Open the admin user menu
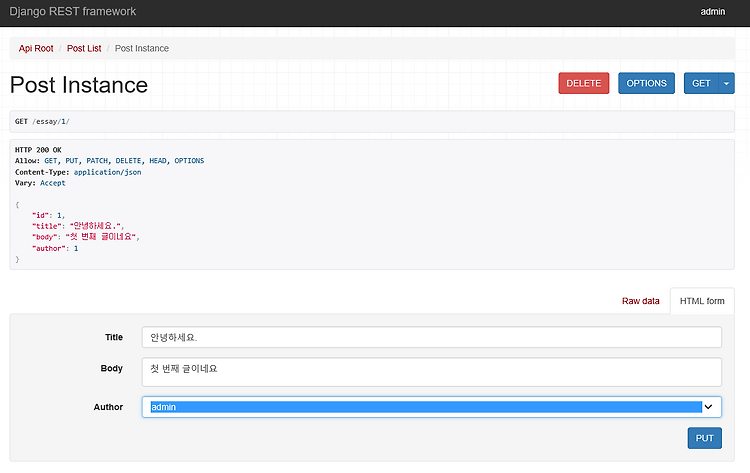 coord(713,11)
